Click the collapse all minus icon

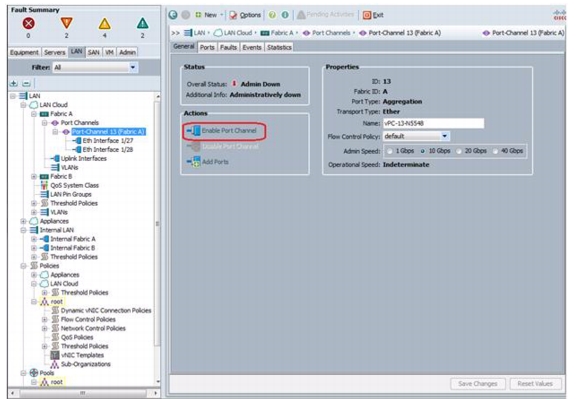pyautogui.click(x=26, y=83)
